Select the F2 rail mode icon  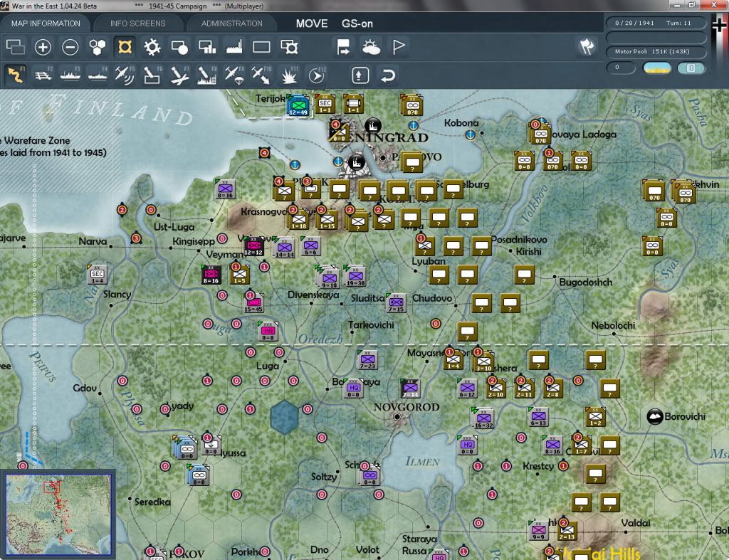point(43,75)
